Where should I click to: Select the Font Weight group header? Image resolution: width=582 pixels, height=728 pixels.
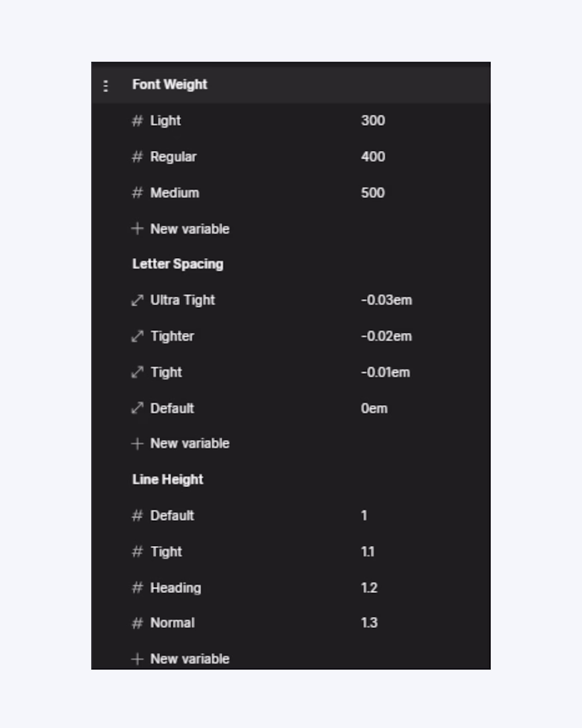[x=170, y=85]
